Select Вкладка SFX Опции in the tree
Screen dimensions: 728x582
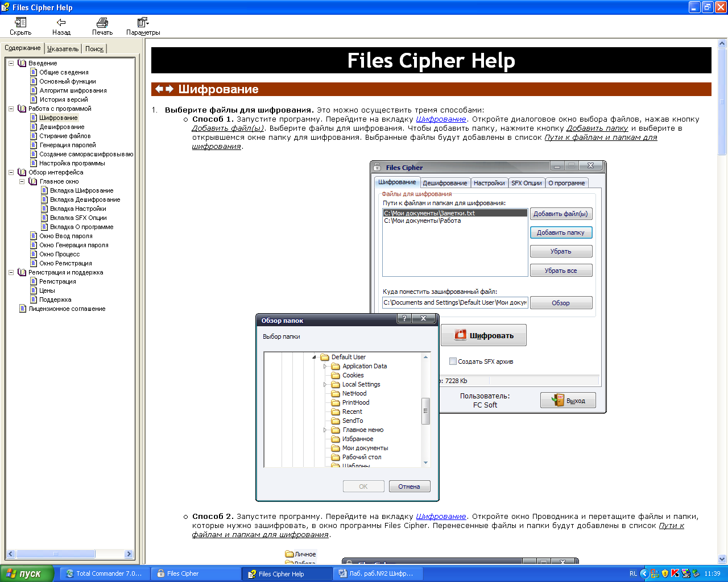click(78, 218)
